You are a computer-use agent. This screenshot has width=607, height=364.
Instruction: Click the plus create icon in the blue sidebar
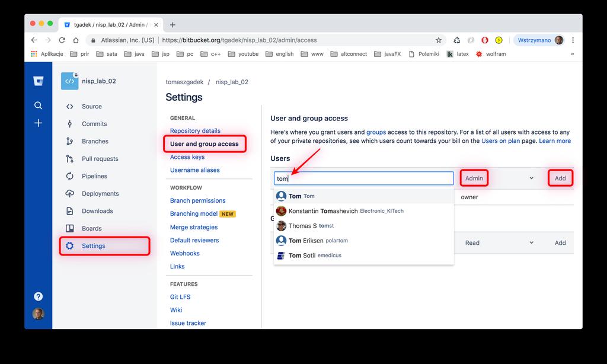click(x=38, y=123)
